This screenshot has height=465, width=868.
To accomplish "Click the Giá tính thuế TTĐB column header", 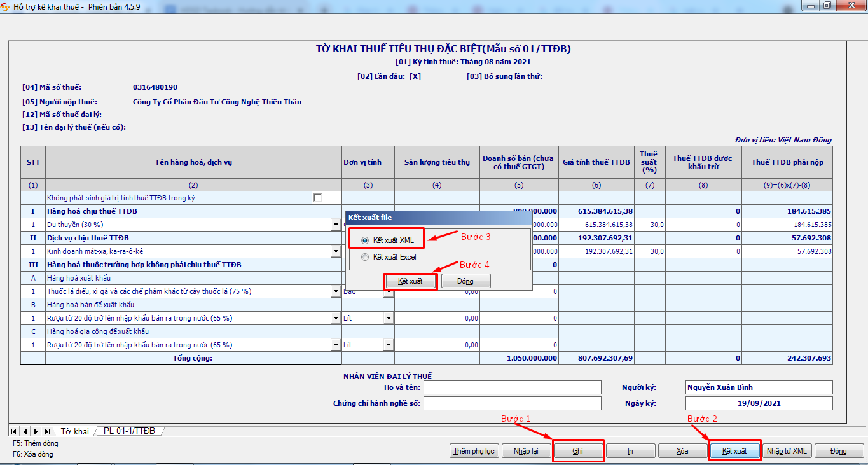I will (x=596, y=162).
